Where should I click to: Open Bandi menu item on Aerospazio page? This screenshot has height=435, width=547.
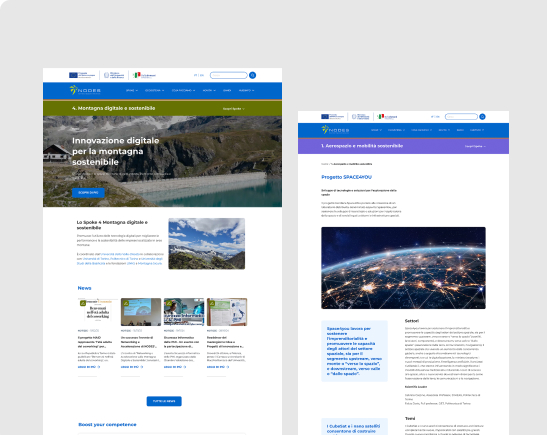tap(460, 130)
